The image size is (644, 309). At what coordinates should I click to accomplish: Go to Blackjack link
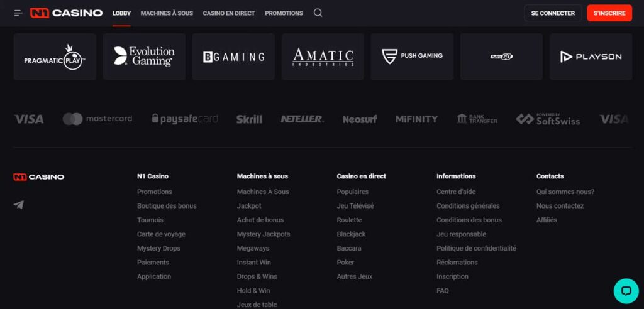351,234
